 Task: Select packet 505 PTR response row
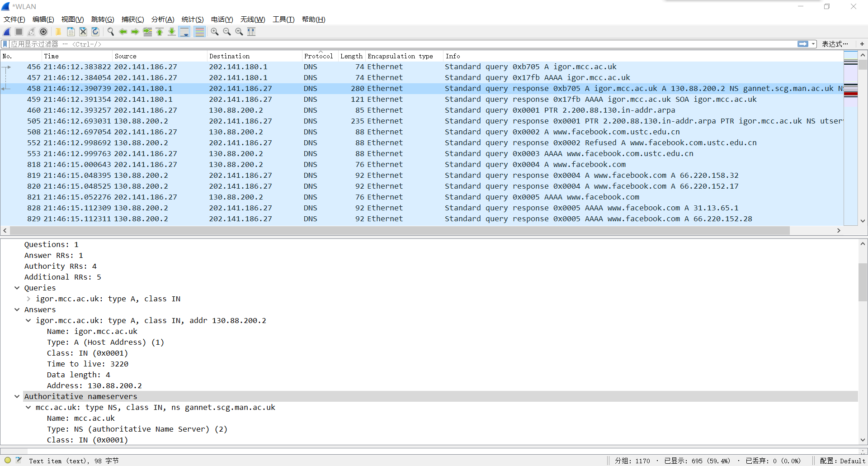[422, 121]
